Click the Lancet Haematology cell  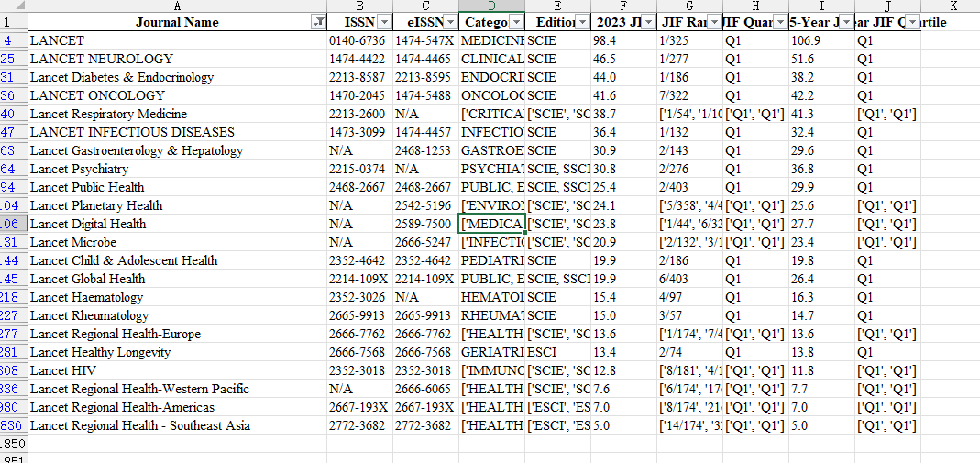tap(178, 297)
